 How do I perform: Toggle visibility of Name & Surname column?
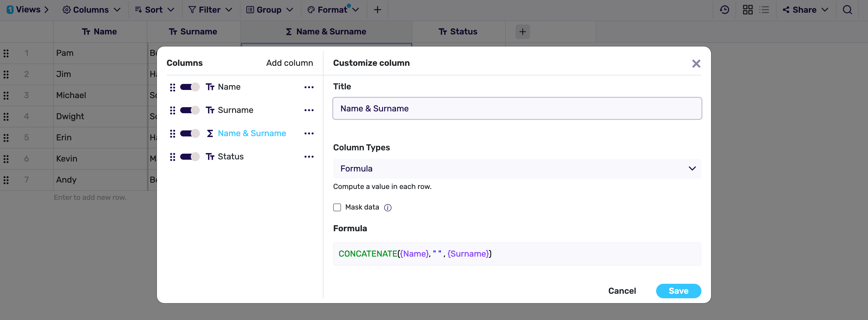tap(190, 133)
